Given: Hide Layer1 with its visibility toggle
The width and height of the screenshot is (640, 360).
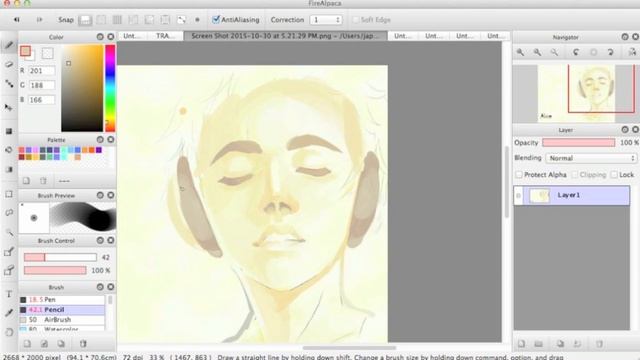Looking at the screenshot, I should pyautogui.click(x=518, y=196).
